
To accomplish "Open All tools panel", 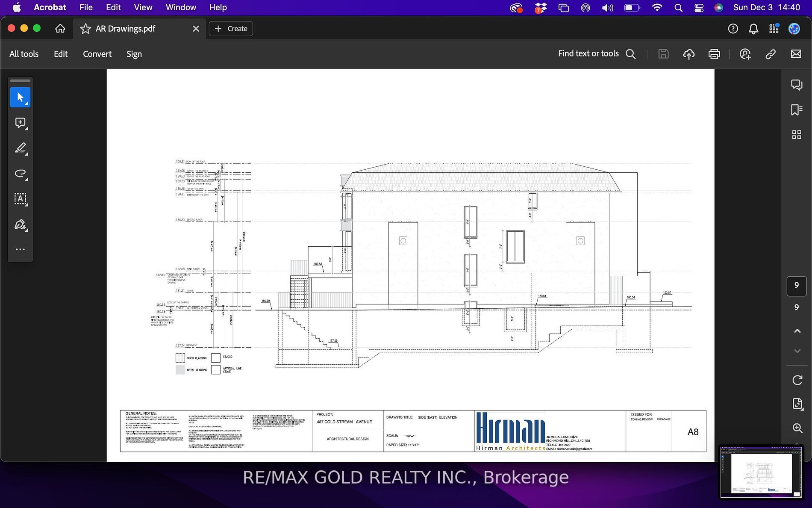I will (24, 54).
